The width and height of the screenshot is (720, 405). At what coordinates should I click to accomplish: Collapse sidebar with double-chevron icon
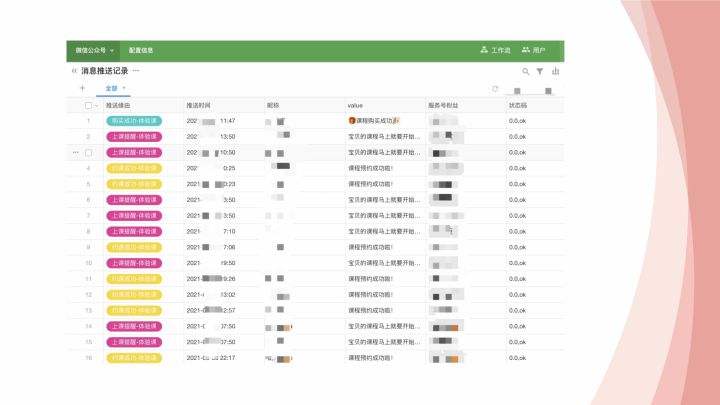pos(73,72)
